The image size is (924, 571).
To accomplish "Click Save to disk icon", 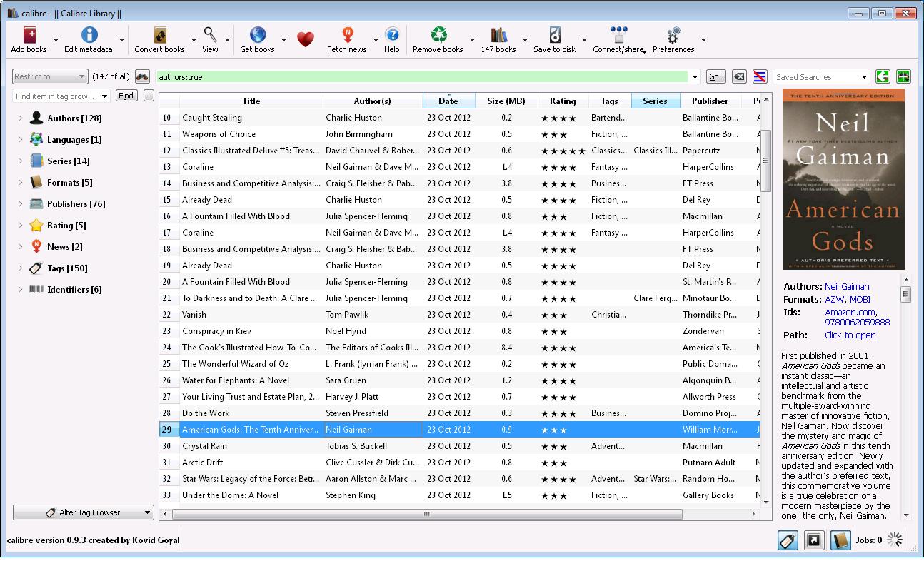I will (555, 35).
